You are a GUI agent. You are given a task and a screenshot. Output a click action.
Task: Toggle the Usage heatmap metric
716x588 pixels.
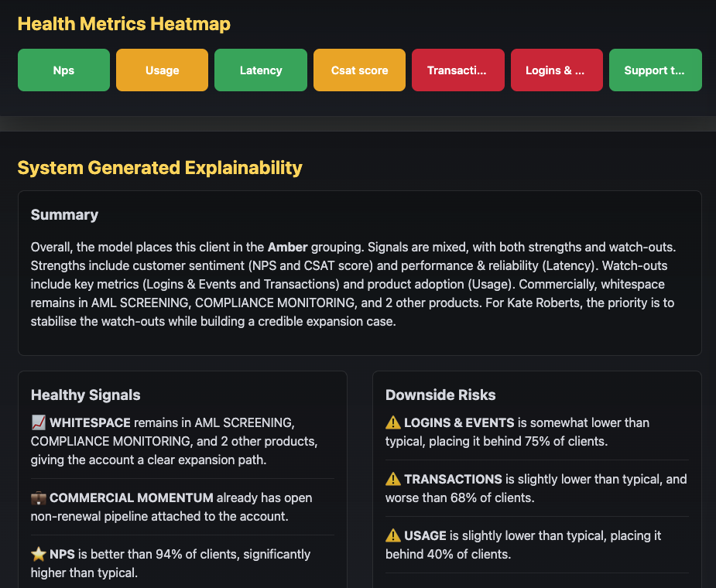coord(162,70)
